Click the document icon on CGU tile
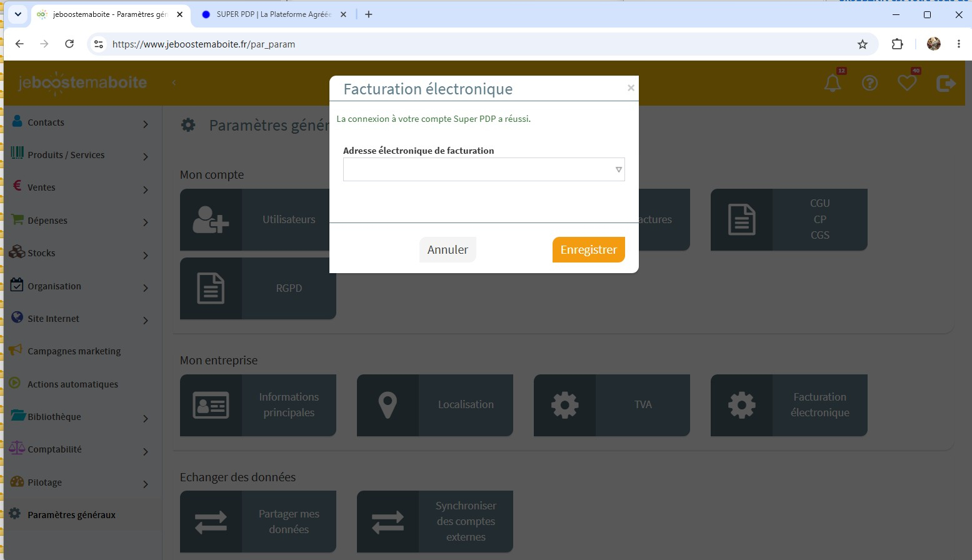This screenshot has width=972, height=560. click(x=742, y=219)
